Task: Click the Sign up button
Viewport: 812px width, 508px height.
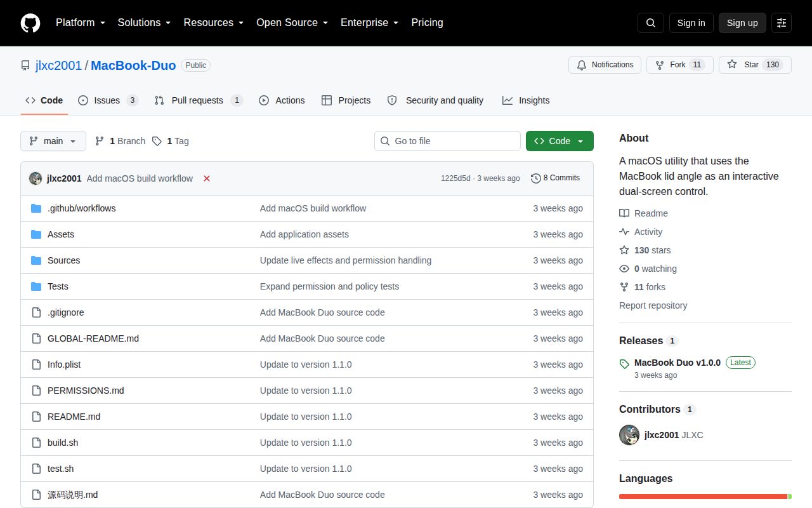Action: (742, 23)
